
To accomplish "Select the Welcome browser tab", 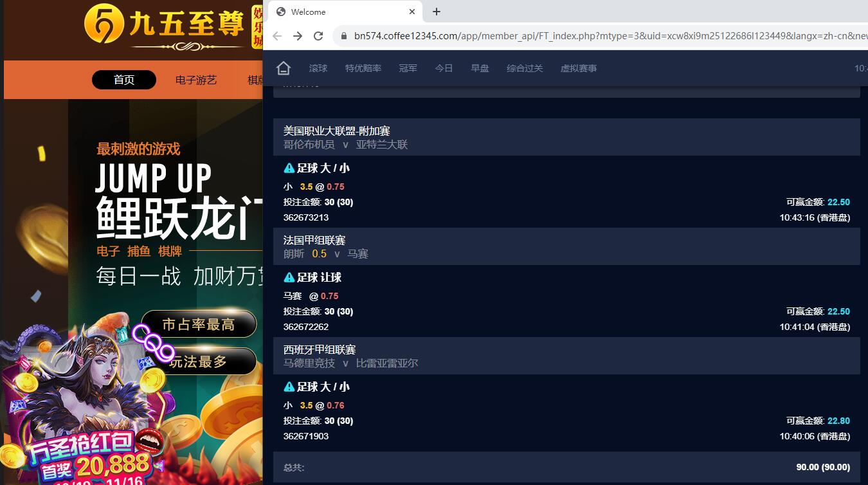I will [344, 12].
